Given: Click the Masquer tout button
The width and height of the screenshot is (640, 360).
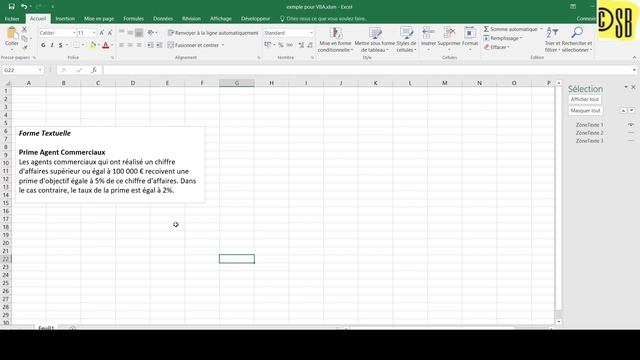Looking at the screenshot, I should pos(585,111).
